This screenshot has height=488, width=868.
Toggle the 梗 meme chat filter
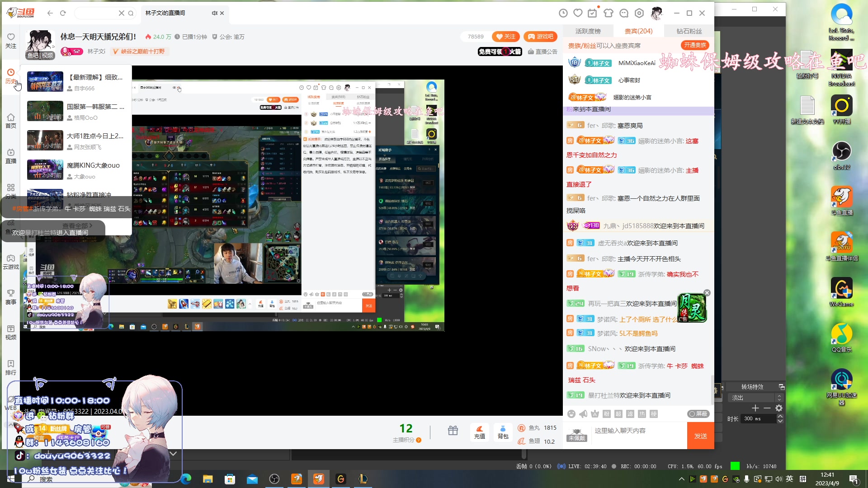pyautogui.click(x=655, y=413)
